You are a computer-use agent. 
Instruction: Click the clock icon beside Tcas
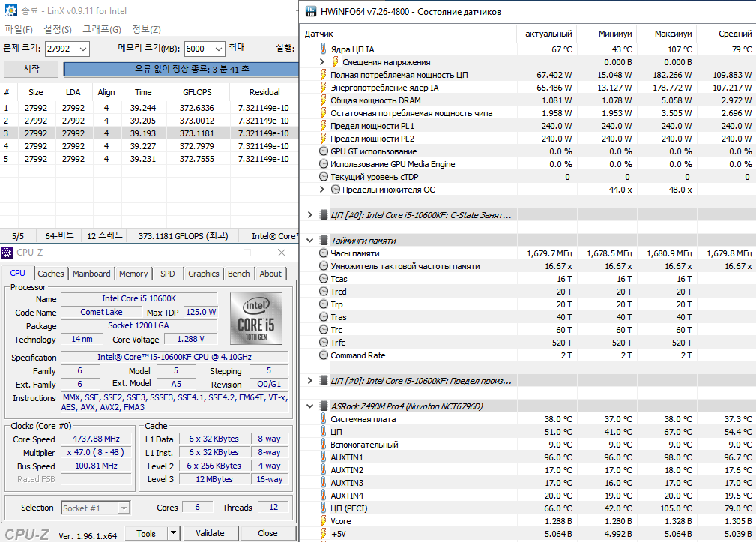324,278
